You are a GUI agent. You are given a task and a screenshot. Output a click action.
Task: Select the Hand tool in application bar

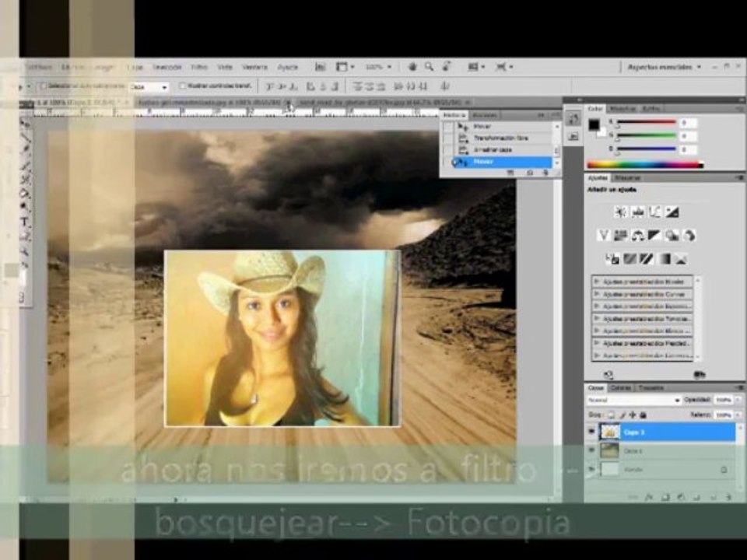(x=412, y=67)
